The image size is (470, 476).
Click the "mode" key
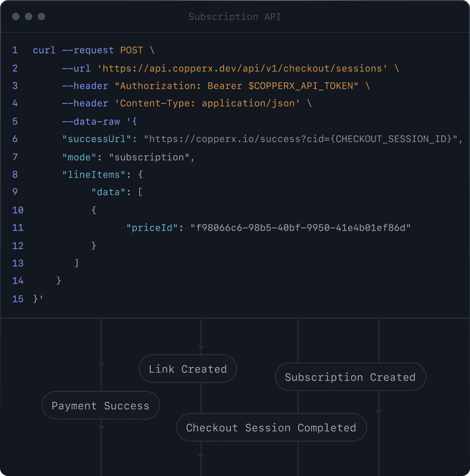79,157
